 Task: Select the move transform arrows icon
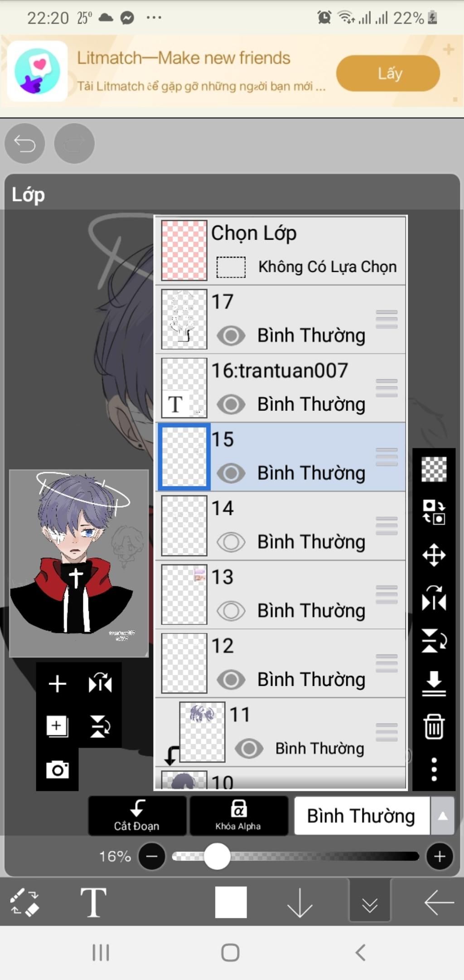pyautogui.click(x=434, y=555)
